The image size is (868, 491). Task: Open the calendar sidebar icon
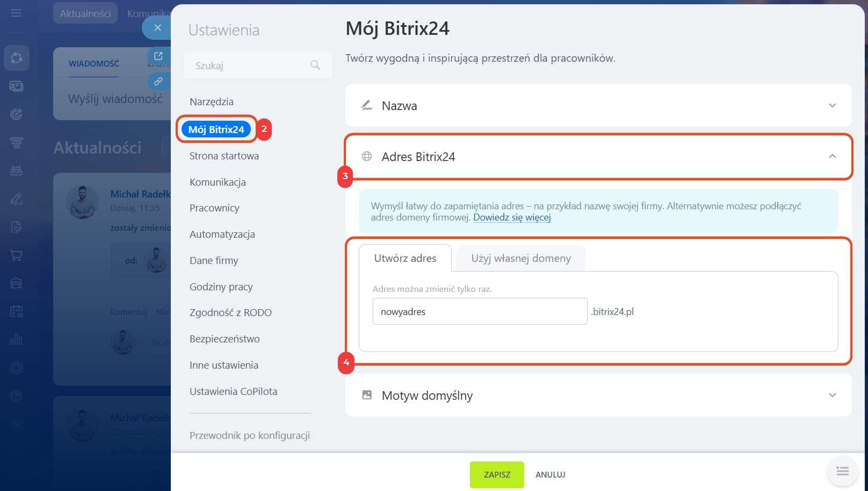[x=16, y=311]
